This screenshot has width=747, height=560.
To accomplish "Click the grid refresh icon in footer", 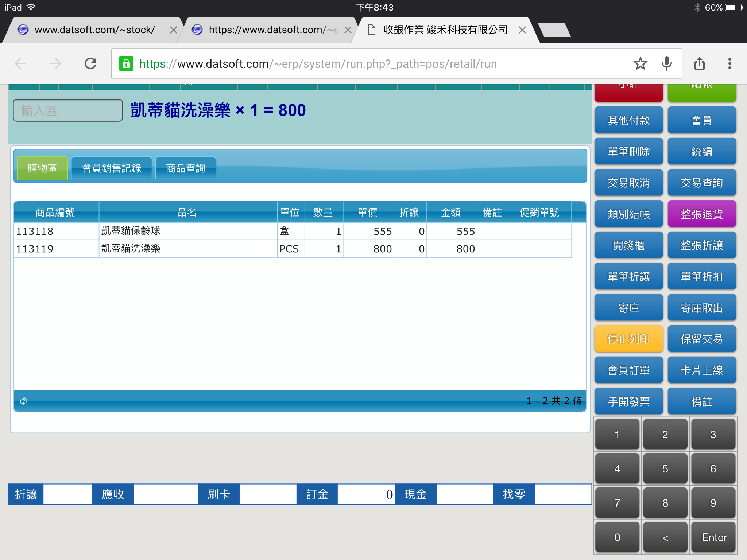I will tap(24, 401).
